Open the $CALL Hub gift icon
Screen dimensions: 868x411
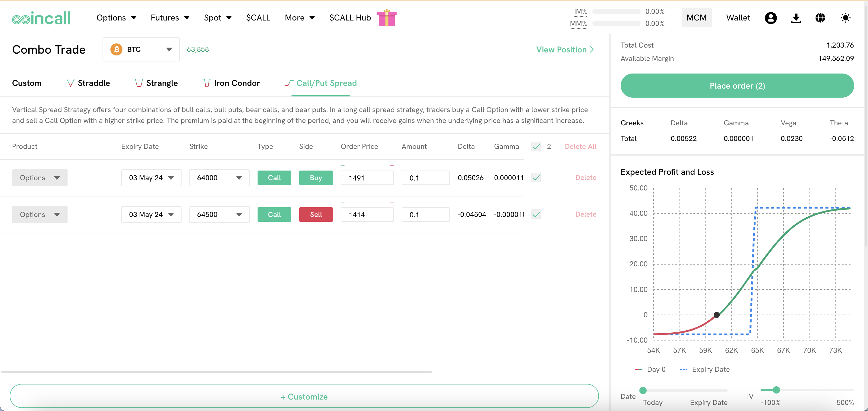point(386,18)
